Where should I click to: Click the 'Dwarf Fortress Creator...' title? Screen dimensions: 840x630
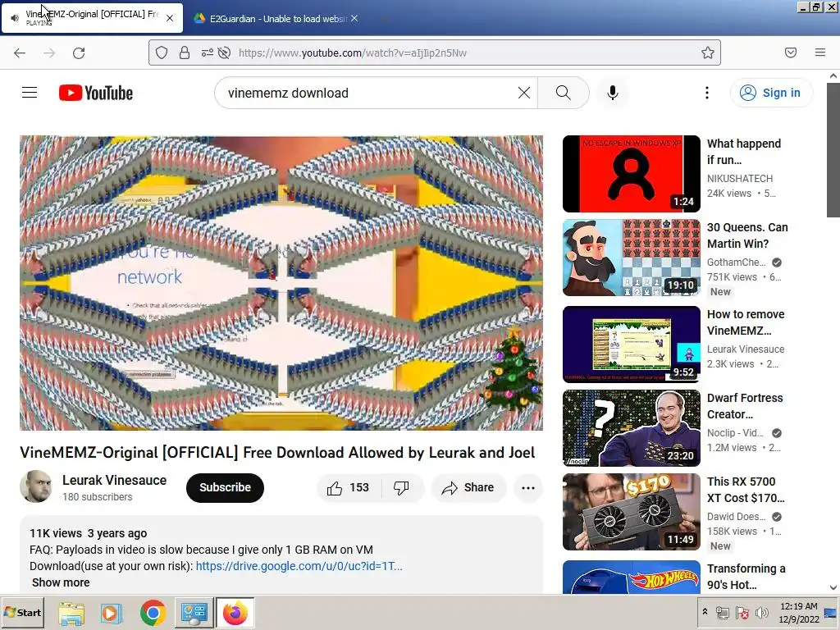click(x=745, y=405)
